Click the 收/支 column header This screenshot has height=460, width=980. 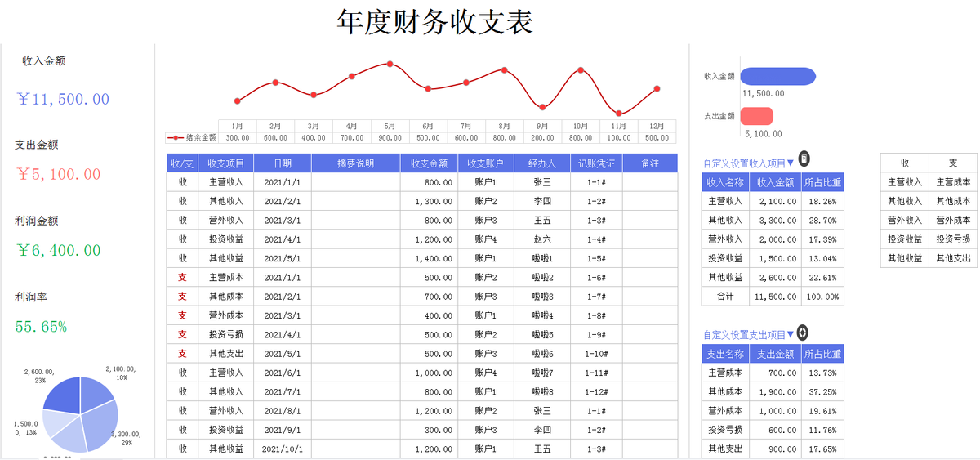183,163
